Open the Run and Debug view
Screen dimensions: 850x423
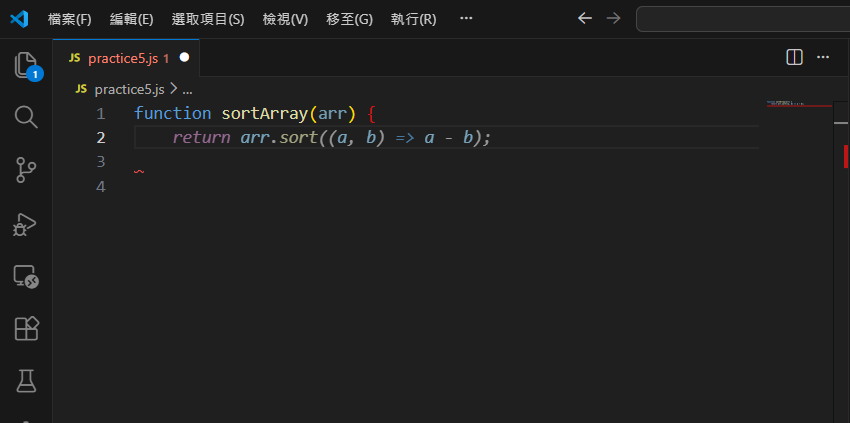(x=26, y=223)
